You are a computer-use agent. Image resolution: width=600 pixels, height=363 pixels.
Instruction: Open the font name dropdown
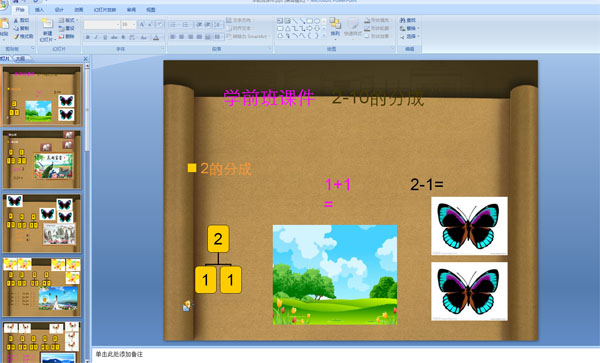point(117,25)
